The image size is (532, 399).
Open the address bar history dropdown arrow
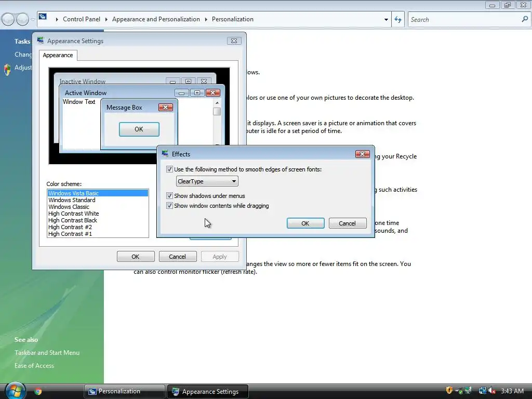point(386,20)
